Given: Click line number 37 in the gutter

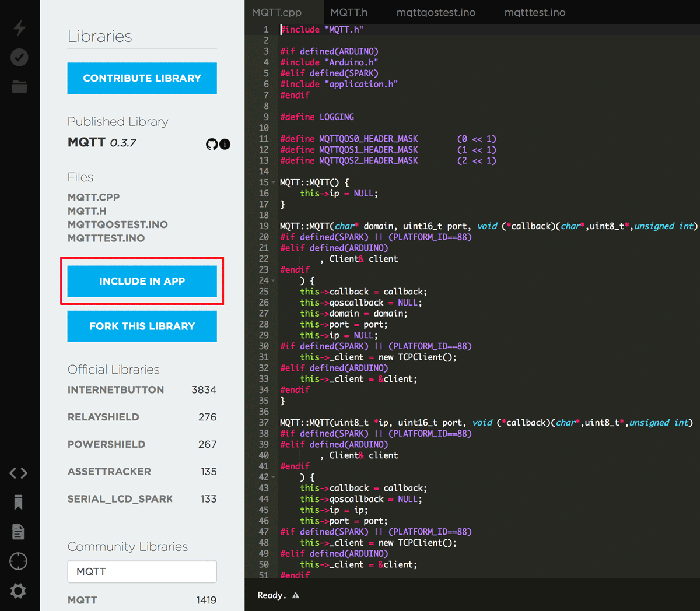Looking at the screenshot, I should tap(264, 423).
